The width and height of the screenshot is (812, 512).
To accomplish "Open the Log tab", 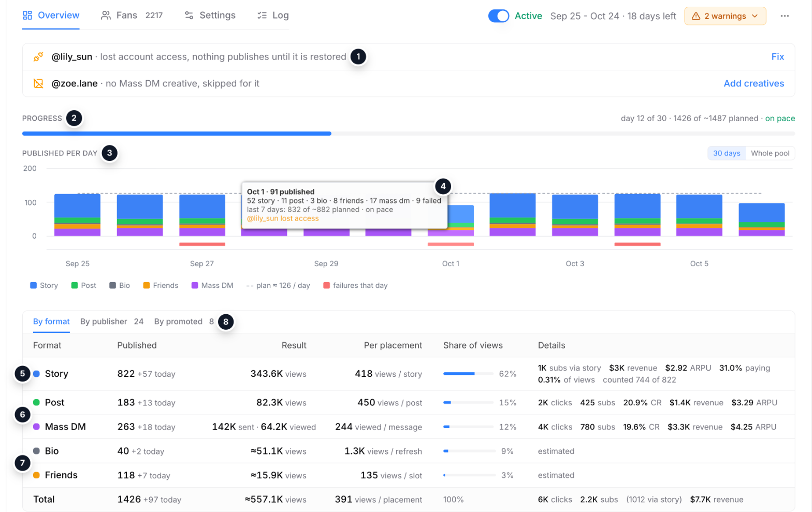I will (273, 15).
